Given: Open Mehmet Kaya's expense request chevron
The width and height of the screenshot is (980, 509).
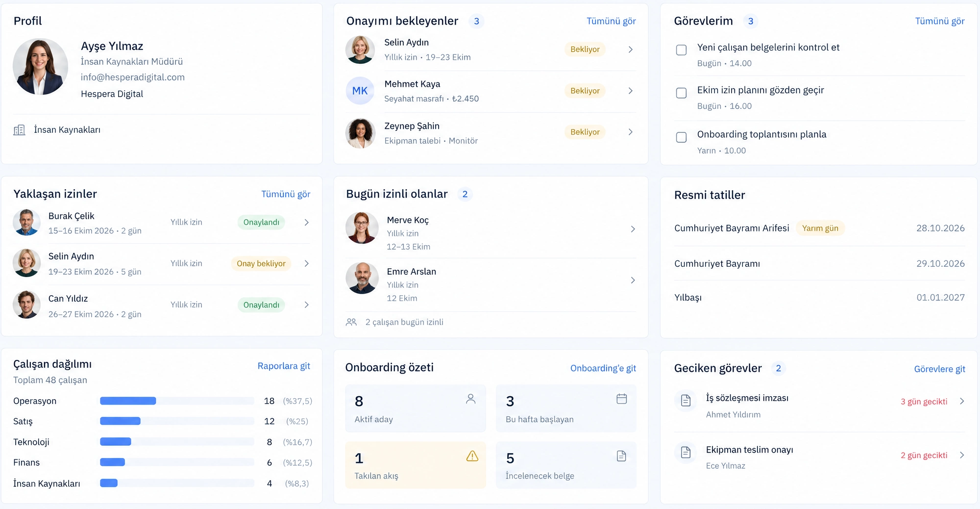Looking at the screenshot, I should point(631,91).
